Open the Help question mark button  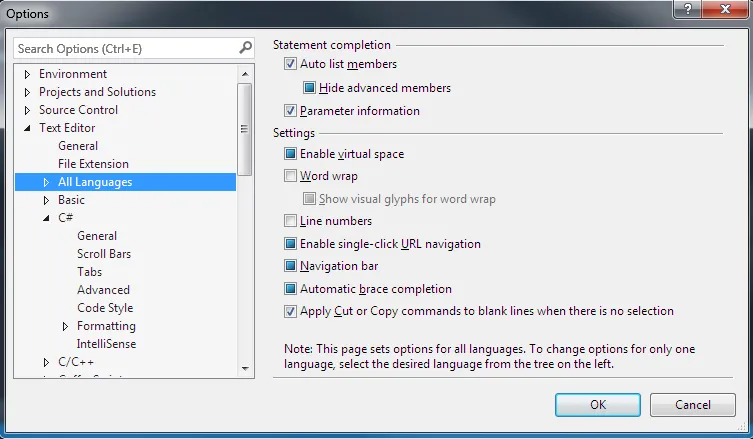pos(688,9)
